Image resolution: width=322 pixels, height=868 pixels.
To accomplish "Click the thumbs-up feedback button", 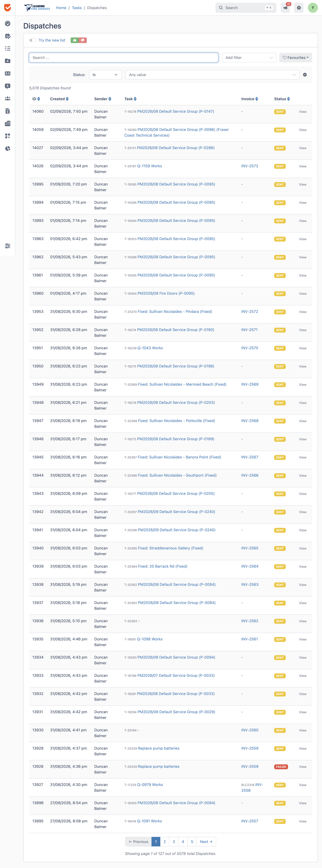I will pyautogui.click(x=74, y=40).
